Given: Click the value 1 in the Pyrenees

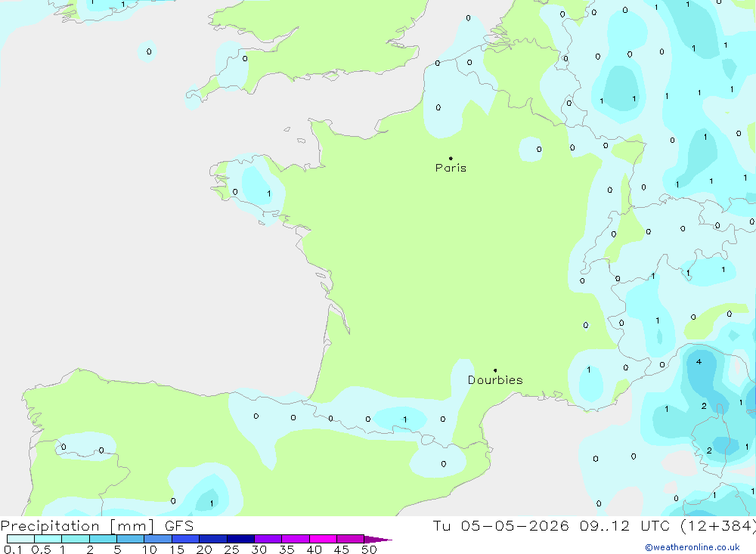Looking at the screenshot, I should click(x=405, y=419).
